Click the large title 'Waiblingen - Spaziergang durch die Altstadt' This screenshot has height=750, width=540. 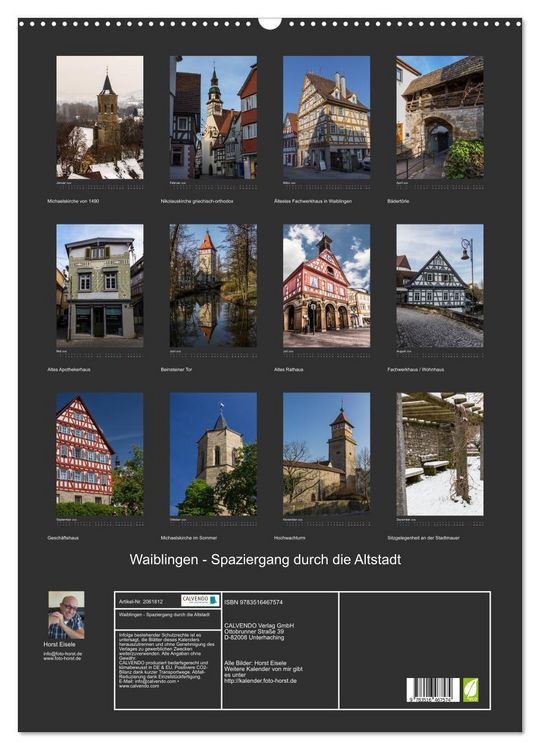265,560
